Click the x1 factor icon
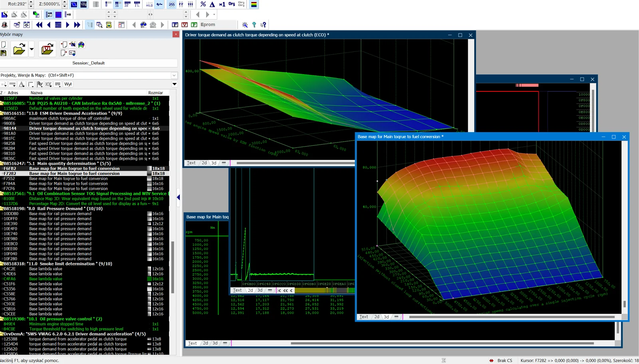639x364 pixels. click(x=222, y=4)
